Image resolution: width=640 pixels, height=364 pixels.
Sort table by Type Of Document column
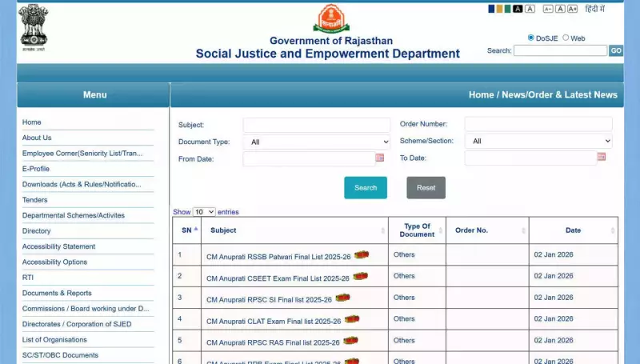[417, 230]
